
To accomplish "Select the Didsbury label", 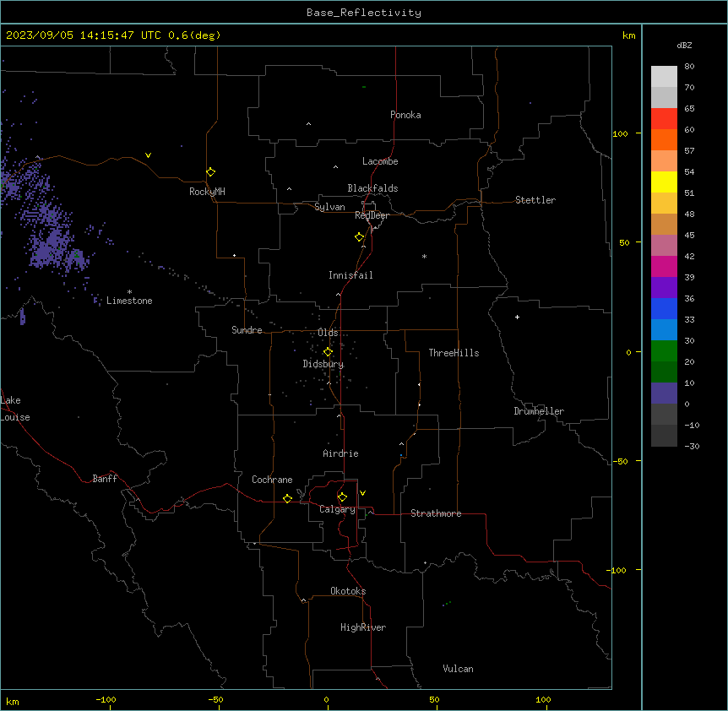I will coord(323,364).
